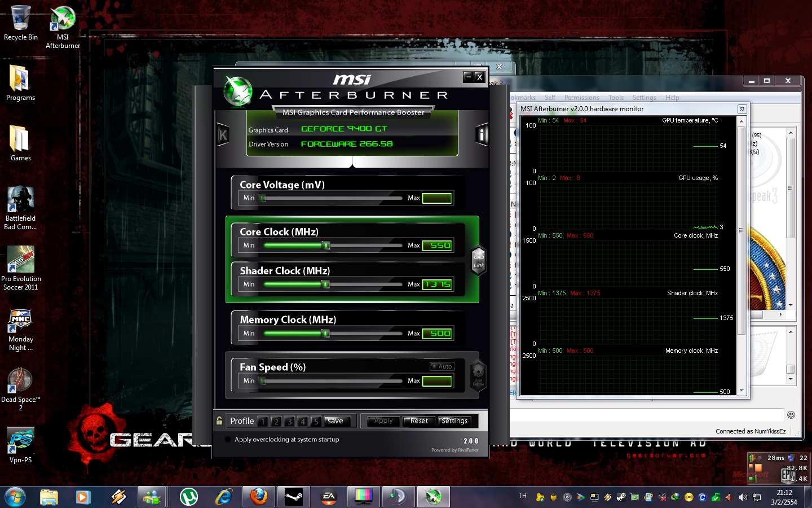Open the EA app on the taskbar

click(x=329, y=497)
